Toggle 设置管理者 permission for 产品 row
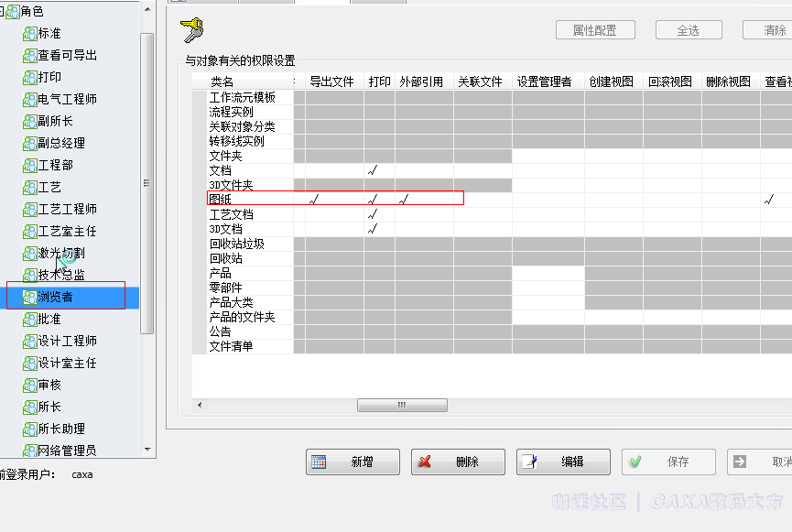792x532 pixels. coord(548,274)
